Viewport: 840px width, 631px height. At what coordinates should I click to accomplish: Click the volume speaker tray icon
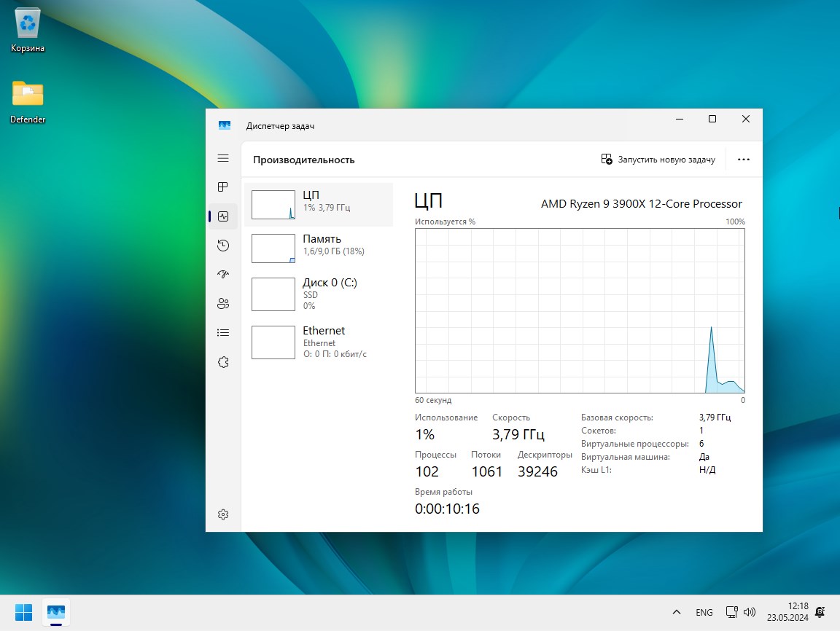point(750,612)
